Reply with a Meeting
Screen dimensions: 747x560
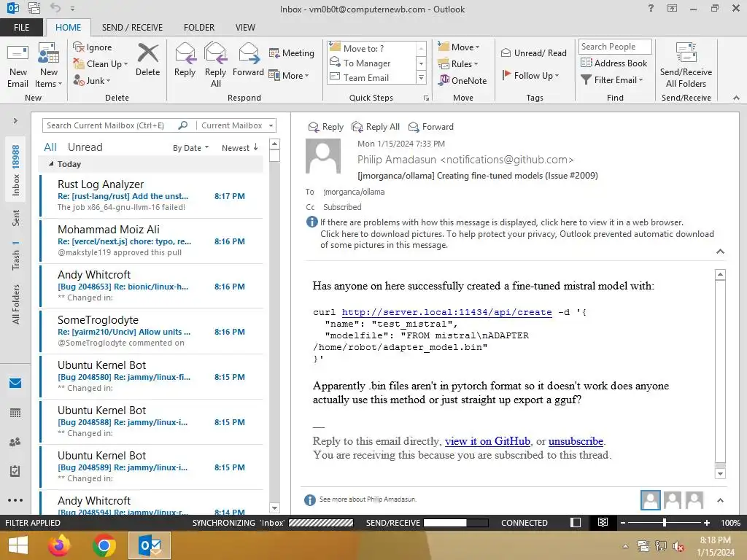tap(292, 52)
